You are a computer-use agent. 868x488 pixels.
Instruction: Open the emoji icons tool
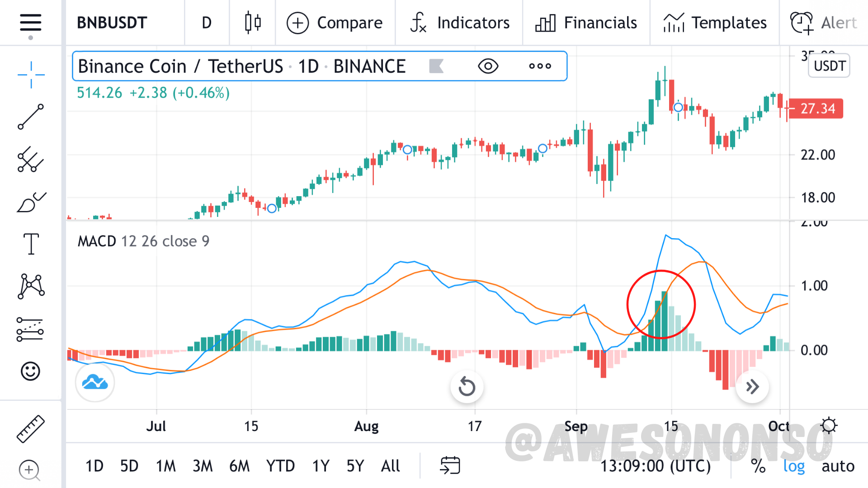point(31,371)
